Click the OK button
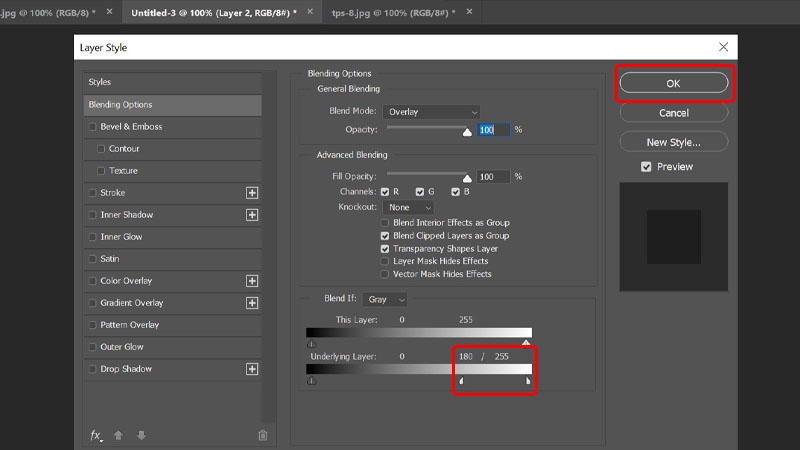The width and height of the screenshot is (800, 450). 673,83
